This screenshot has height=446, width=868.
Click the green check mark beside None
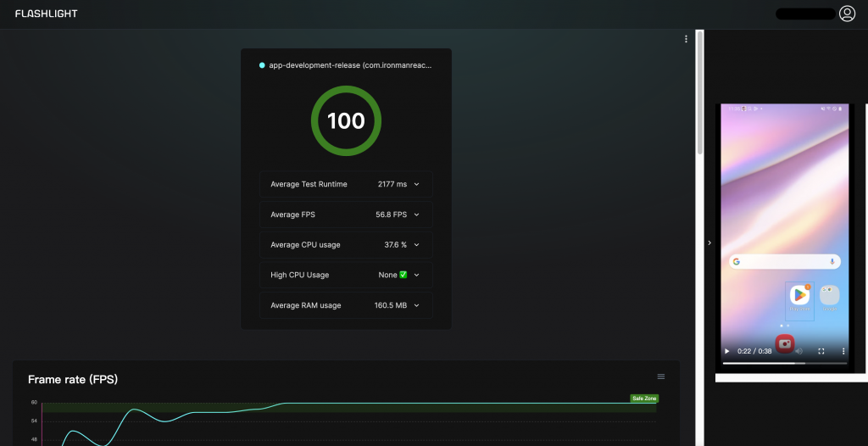coord(403,275)
